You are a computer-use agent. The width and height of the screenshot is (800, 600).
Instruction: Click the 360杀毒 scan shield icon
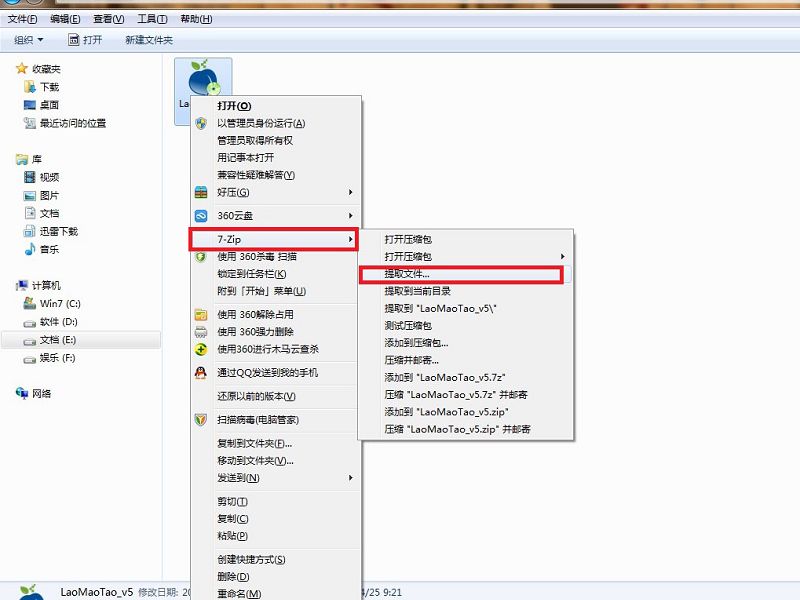[200, 256]
